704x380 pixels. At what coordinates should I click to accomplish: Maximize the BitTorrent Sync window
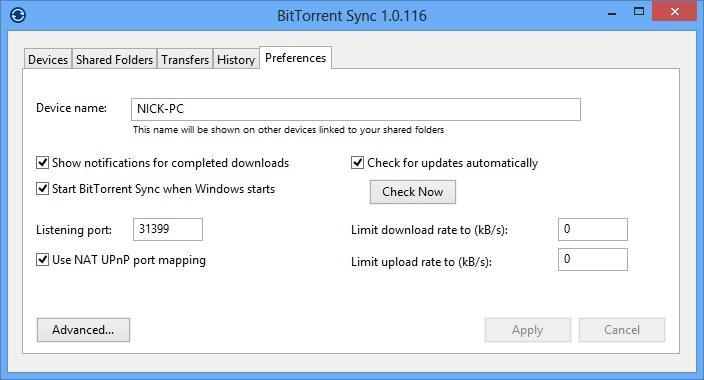coord(639,12)
